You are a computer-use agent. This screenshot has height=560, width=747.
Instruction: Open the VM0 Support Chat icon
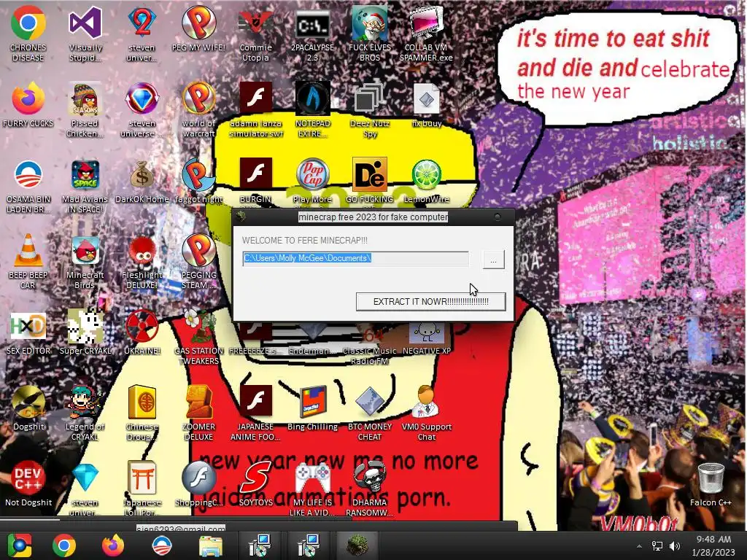pyautogui.click(x=426, y=402)
